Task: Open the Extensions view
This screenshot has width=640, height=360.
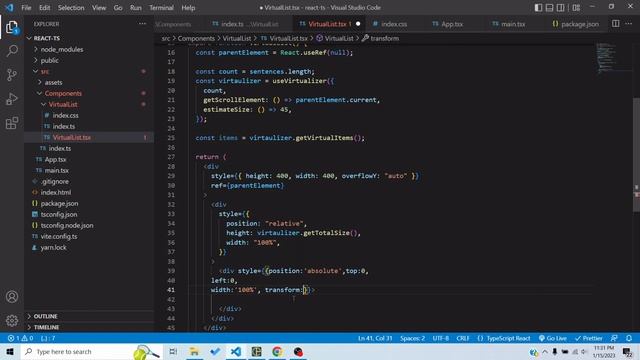Action: click(12, 123)
